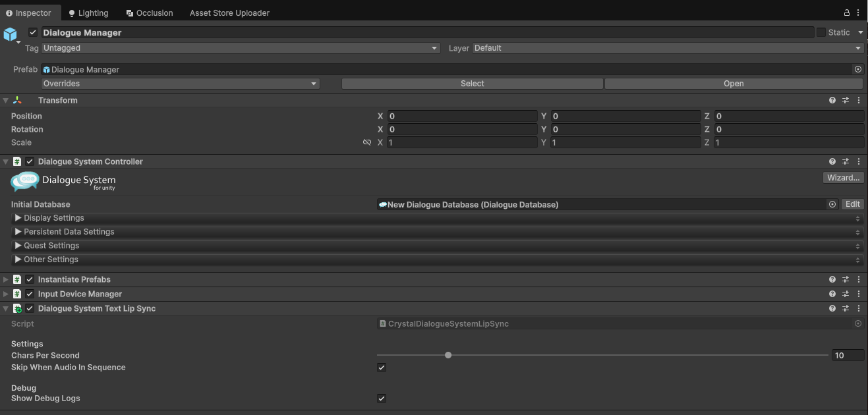The height and width of the screenshot is (415, 868).
Task: Open the Layer dropdown
Action: (667, 48)
